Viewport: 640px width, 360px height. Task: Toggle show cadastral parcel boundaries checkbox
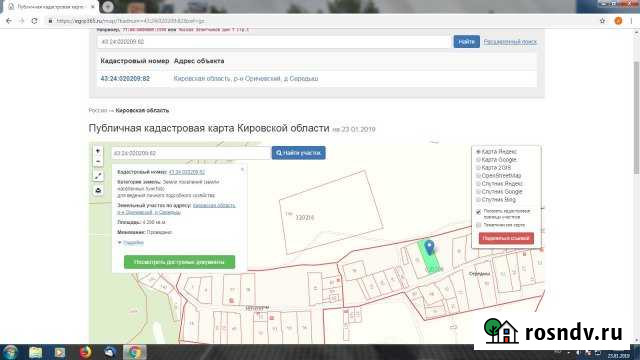[478, 212]
